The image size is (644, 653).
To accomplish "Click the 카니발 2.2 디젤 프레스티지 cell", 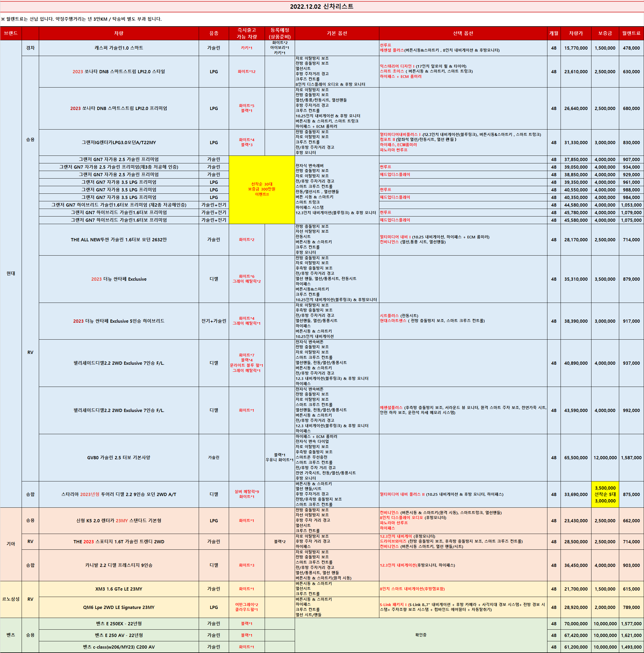I will (x=119, y=565).
